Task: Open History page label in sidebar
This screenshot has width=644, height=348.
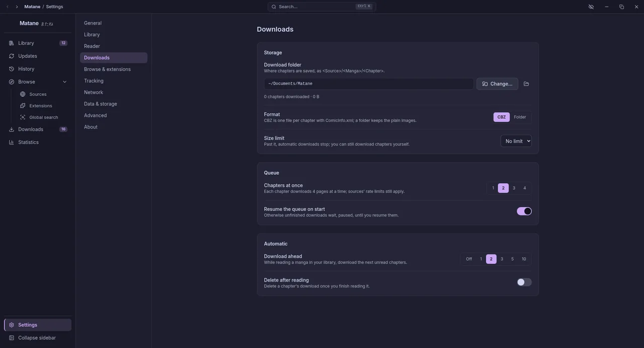Action: [26, 69]
